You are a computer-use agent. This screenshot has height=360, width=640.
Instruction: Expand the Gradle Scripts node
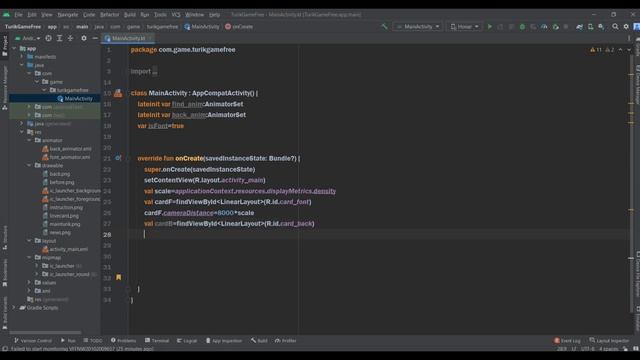(x=14, y=307)
